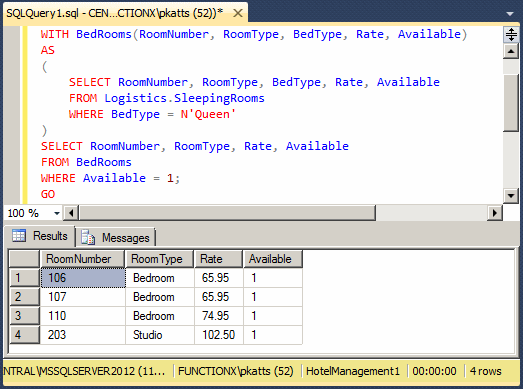Click the horizontal scroll left arrow
The height and width of the screenshot is (389, 523).
click(71, 213)
